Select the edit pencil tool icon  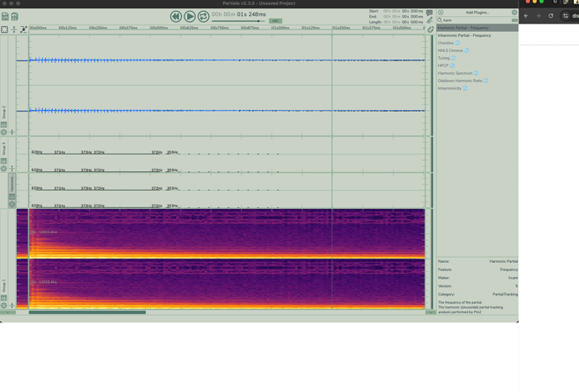coord(430,21)
